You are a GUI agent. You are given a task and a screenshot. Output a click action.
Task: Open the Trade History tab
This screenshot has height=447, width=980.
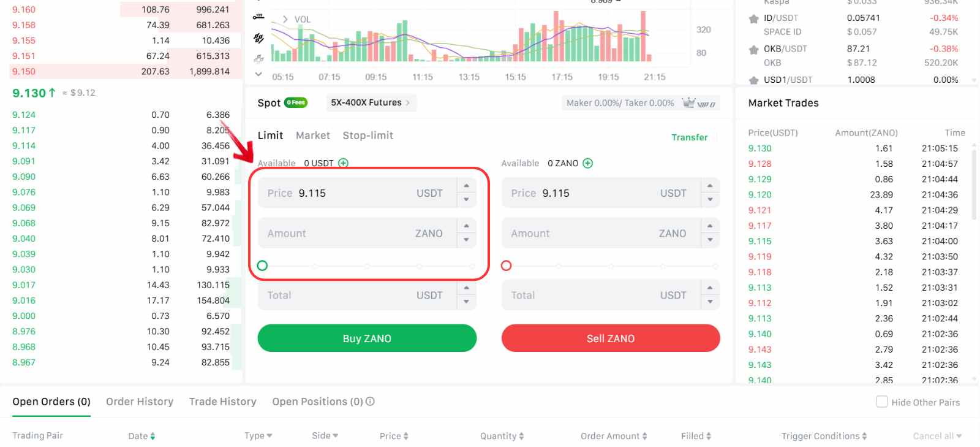coord(222,402)
